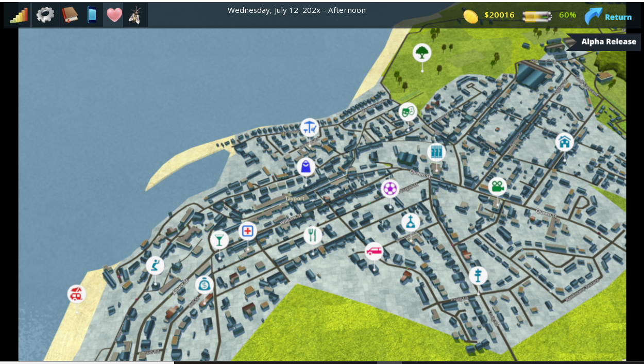Image resolution: width=644 pixels, height=364 pixels.
Task: Open the stats bar-chart icon
Action: tap(19, 15)
